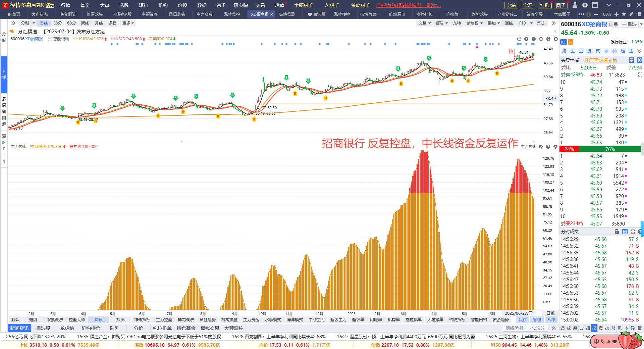Click the orange R badge
The width and height of the screenshot is (644, 349).
(x=571, y=42)
